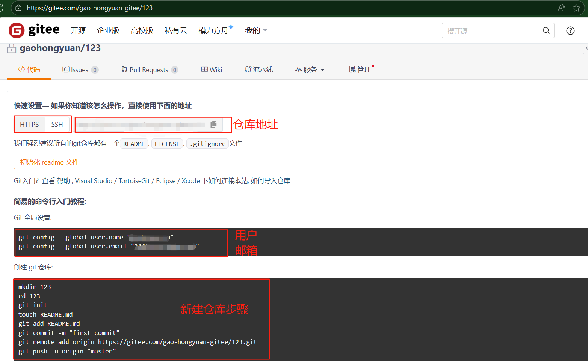This screenshot has width=588, height=364.
Task: Click the 初始化 readme 文件 button
Action: pos(50,162)
